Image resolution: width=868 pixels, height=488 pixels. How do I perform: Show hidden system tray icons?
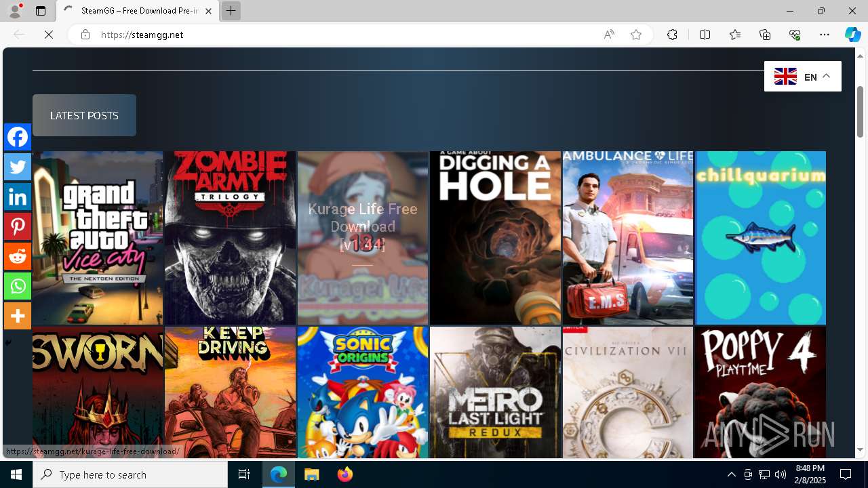[x=731, y=474]
